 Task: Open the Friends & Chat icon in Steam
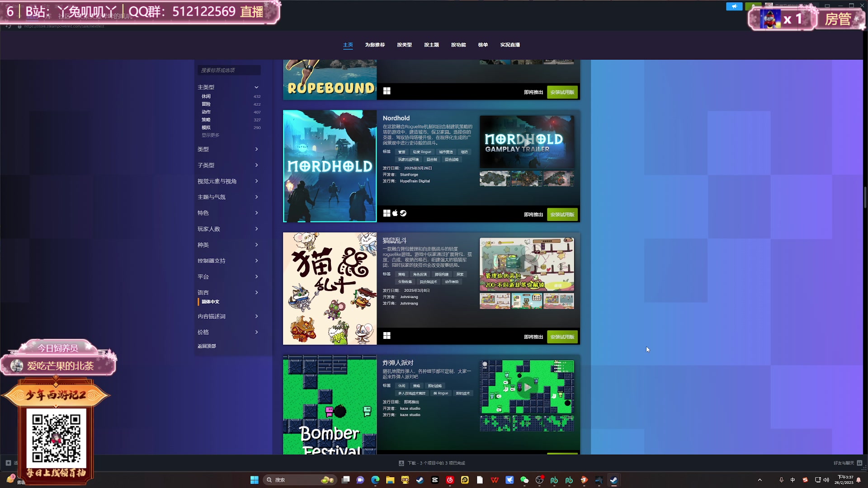859,463
